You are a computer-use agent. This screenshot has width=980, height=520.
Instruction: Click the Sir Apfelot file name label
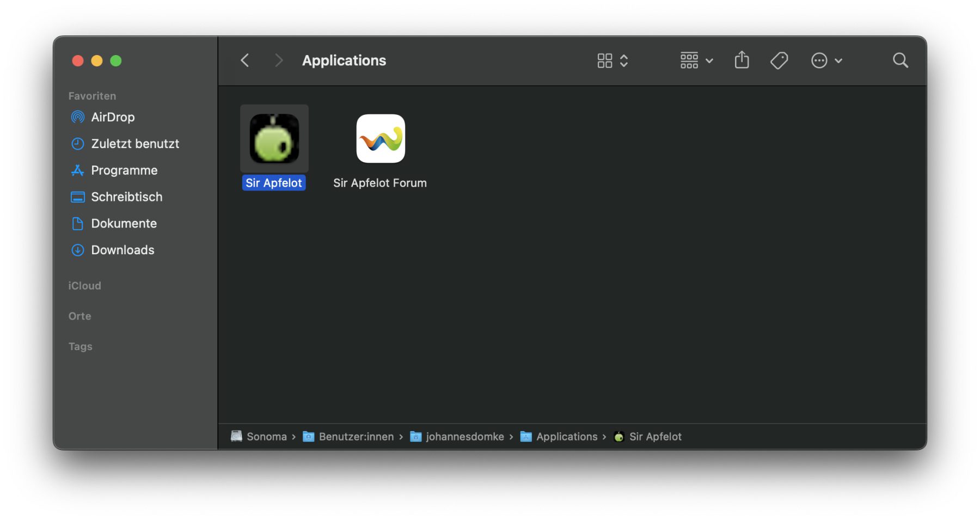tap(274, 183)
